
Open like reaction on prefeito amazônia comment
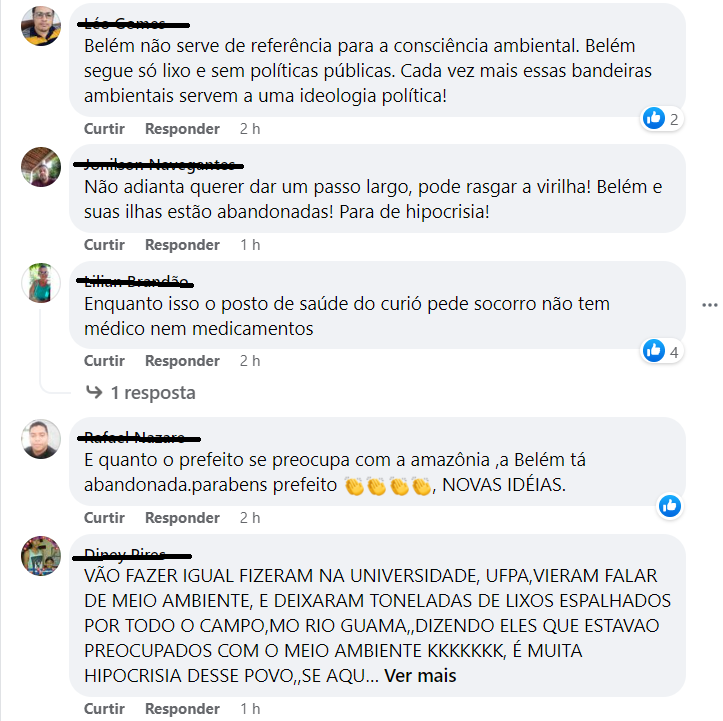670,506
